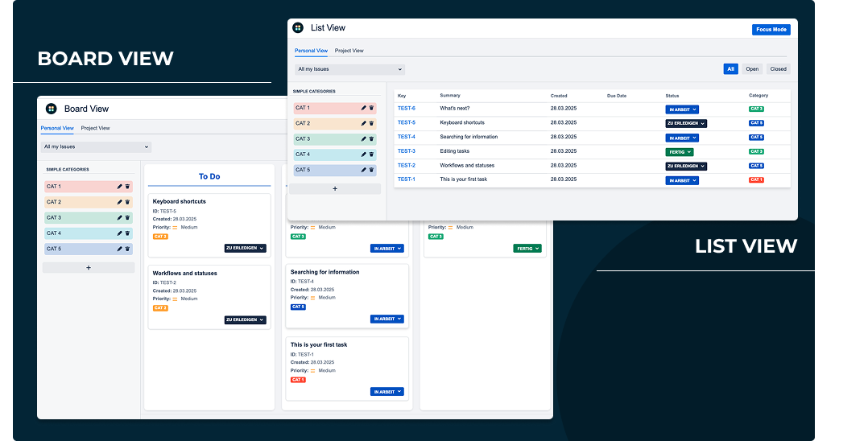
Task: Change status on Workflows and statuses card
Action: point(246,319)
